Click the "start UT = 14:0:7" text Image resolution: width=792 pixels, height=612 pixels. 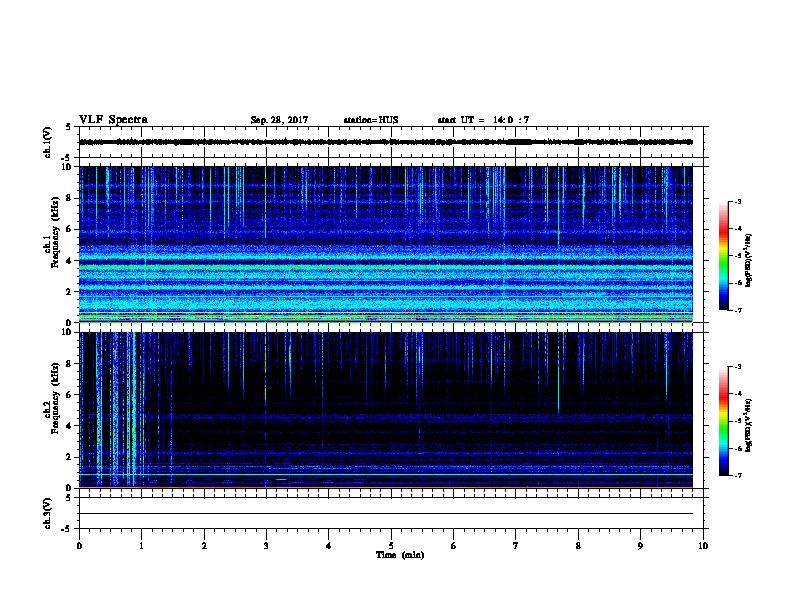point(483,120)
